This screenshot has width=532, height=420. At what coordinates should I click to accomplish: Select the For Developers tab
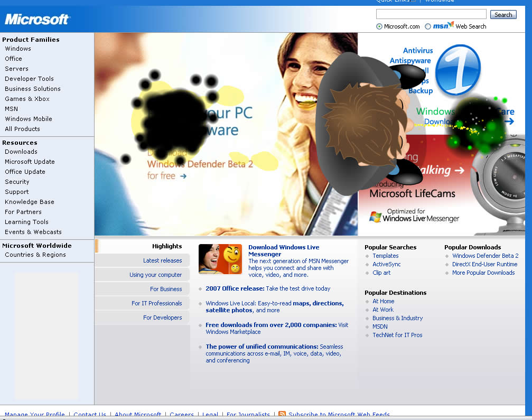142,318
